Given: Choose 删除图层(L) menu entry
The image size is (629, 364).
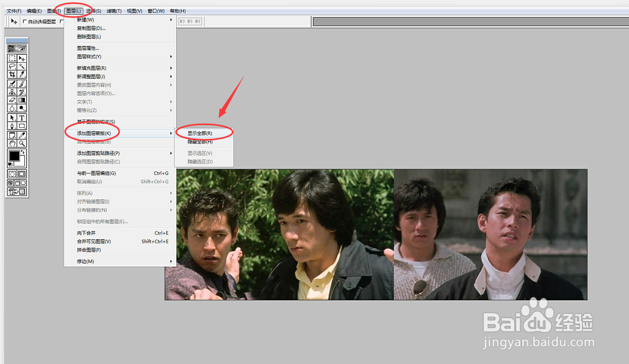Looking at the screenshot, I should pos(120,37).
